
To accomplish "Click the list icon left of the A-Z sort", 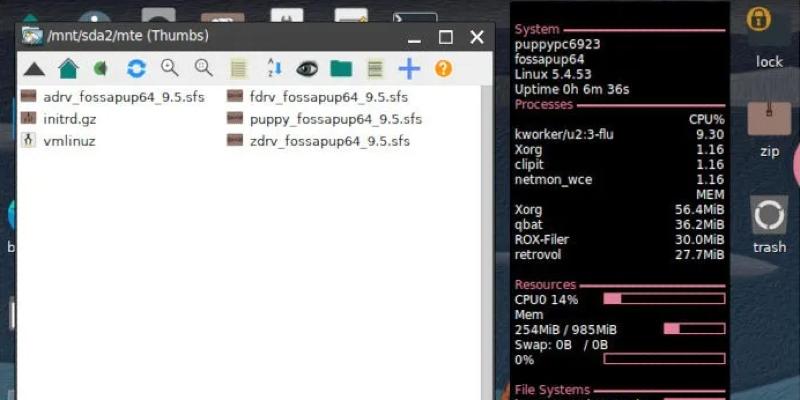I will click(238, 69).
